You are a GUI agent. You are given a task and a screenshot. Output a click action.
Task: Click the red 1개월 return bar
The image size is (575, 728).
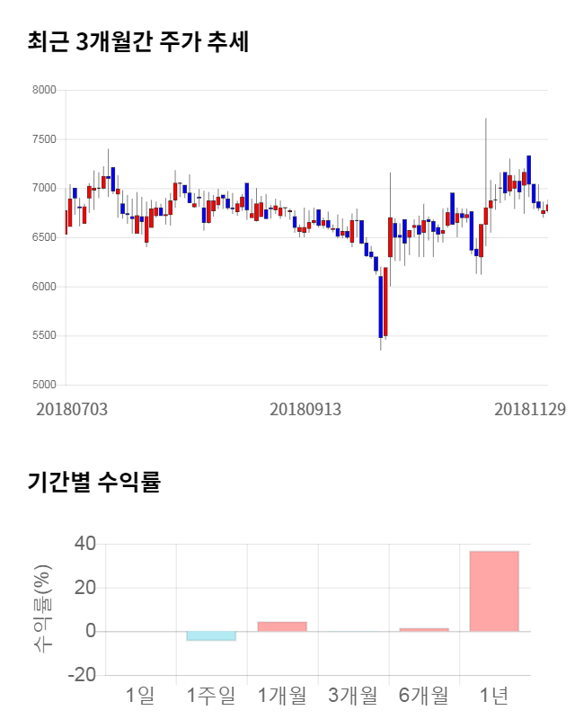(282, 626)
